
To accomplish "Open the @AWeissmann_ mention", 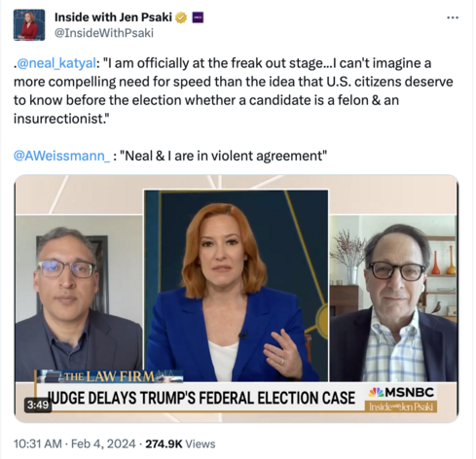I will [61, 156].
